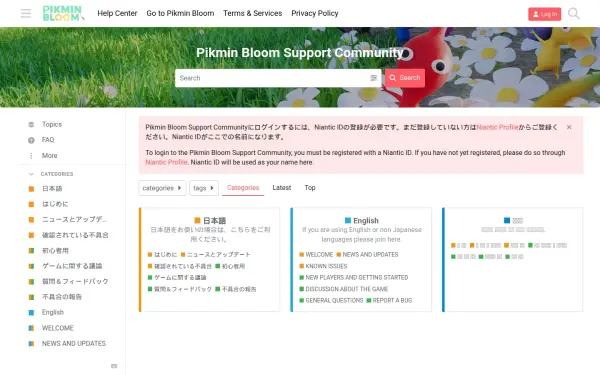Open Help Center link
The height and width of the screenshot is (375, 600).
coord(117,13)
